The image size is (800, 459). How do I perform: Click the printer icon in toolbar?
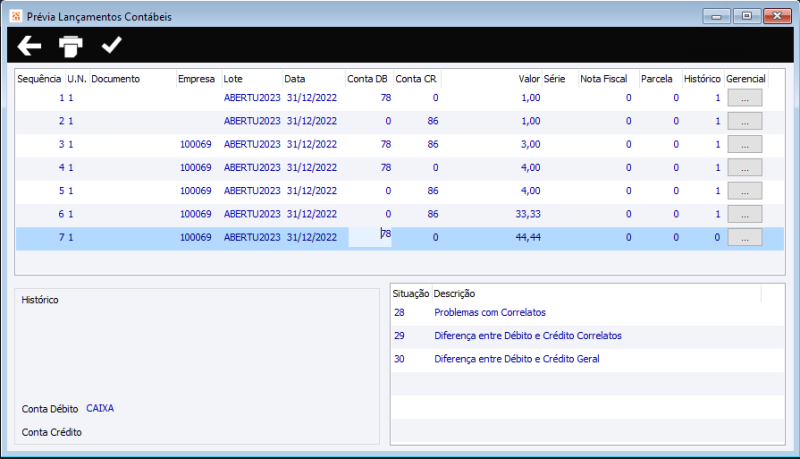71,45
